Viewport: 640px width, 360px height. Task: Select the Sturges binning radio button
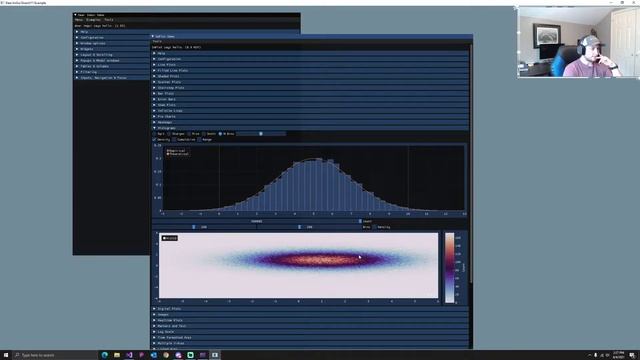pyautogui.click(x=169, y=134)
